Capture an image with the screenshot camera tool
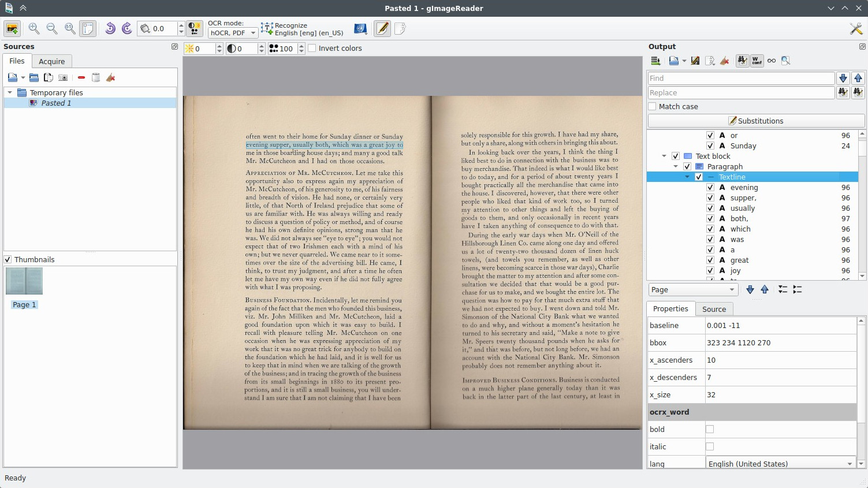Viewport: 868px width, 488px height. coord(63,77)
